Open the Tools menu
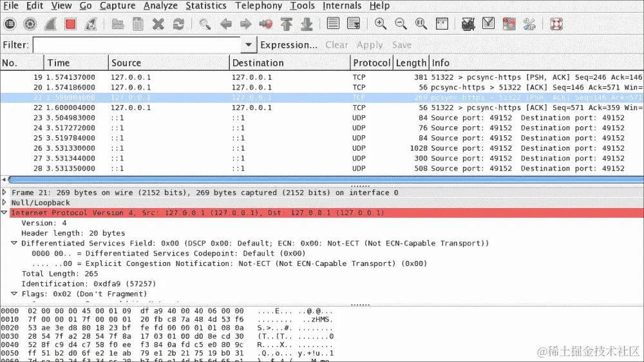The height and width of the screenshot is (362, 644). (x=302, y=6)
